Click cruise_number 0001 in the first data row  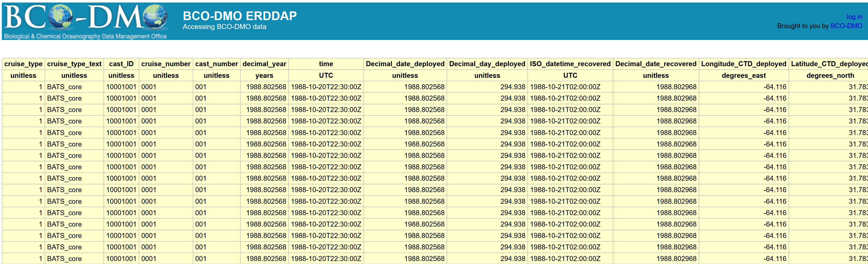pyautogui.click(x=149, y=87)
